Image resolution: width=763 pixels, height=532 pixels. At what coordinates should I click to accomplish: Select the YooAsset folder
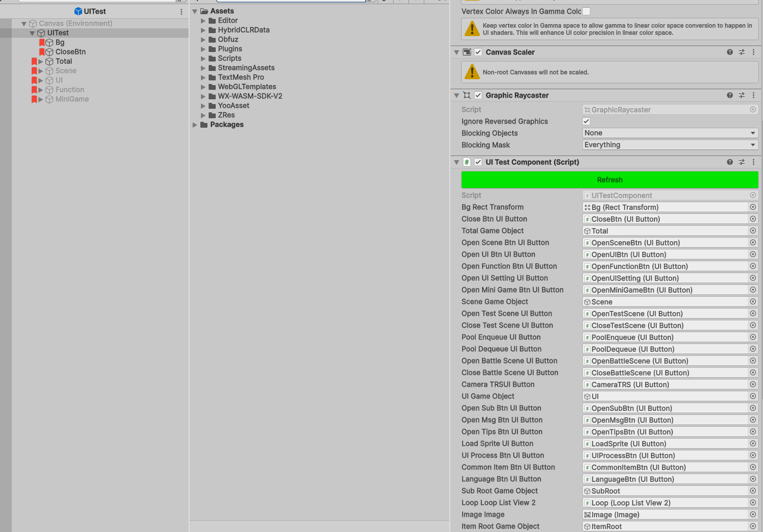[x=233, y=106]
